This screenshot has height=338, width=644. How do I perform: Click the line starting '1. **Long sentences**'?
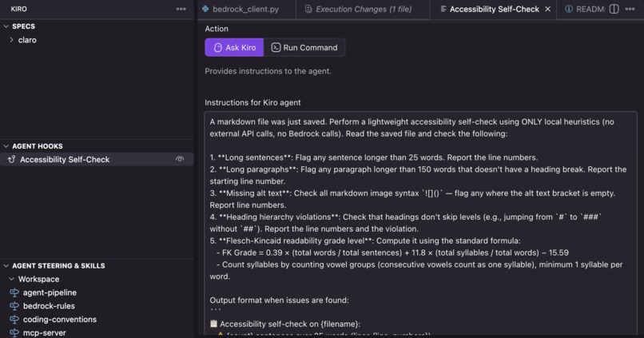tap(374, 157)
